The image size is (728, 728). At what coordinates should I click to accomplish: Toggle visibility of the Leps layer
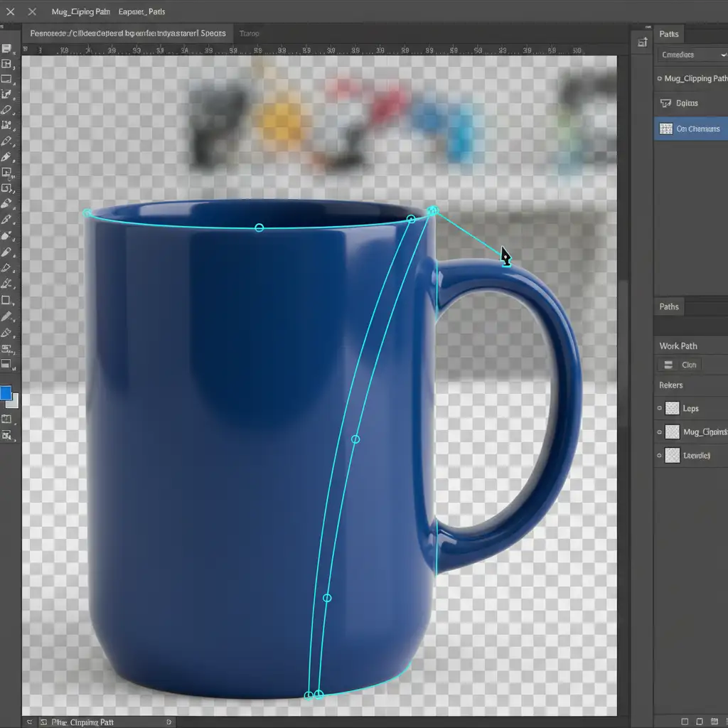pyautogui.click(x=660, y=409)
